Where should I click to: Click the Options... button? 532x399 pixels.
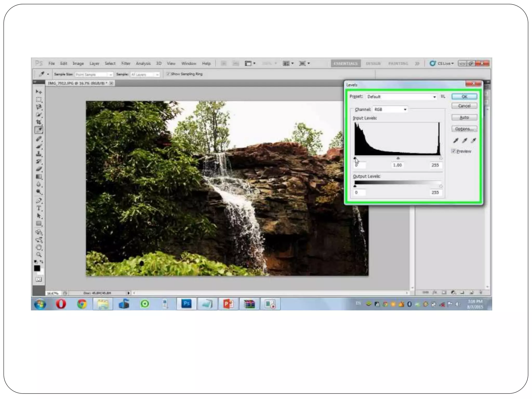tap(464, 129)
